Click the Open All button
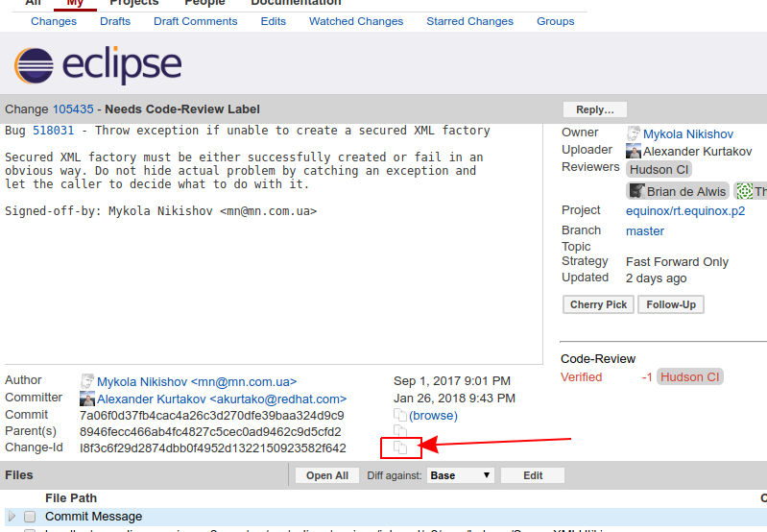767x532 pixels. [x=327, y=475]
